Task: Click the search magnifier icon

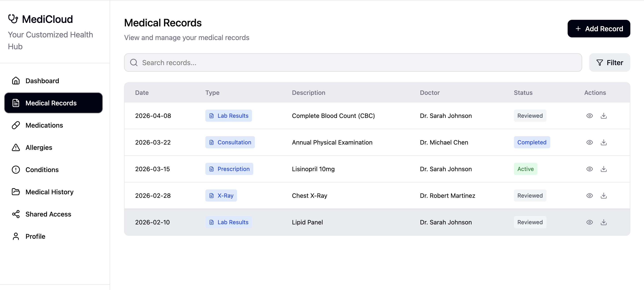Action: click(x=134, y=62)
